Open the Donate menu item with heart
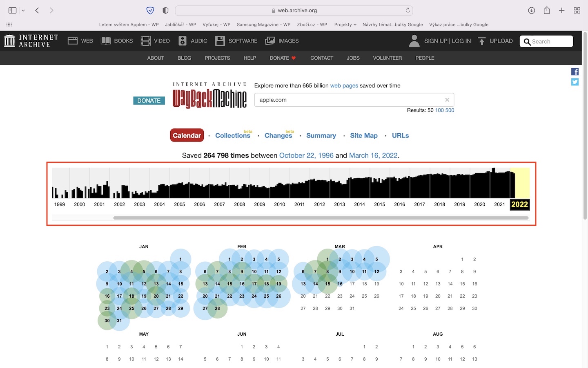 click(283, 58)
